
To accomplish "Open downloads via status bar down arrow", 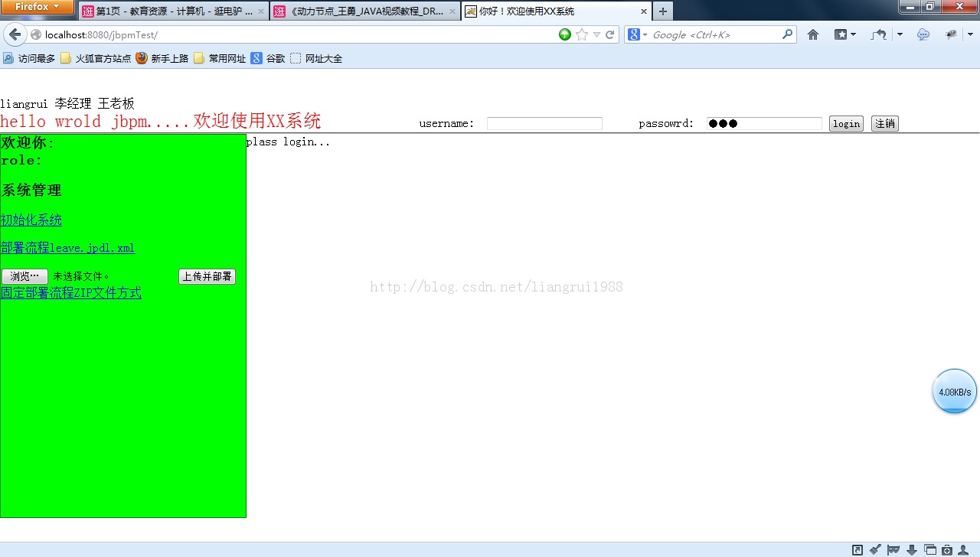I will coord(912,549).
